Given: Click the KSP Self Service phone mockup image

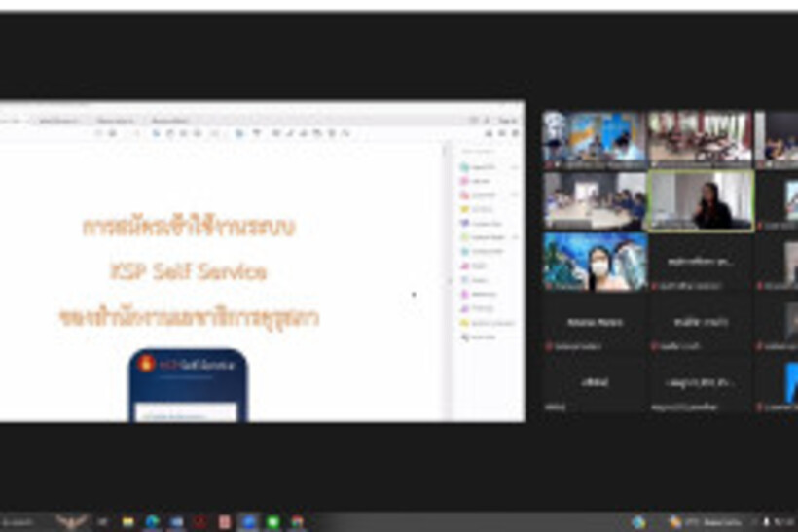Looking at the screenshot, I should click(x=188, y=385).
